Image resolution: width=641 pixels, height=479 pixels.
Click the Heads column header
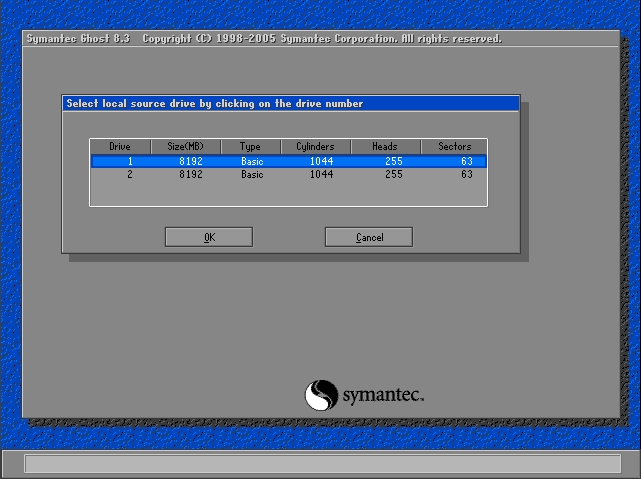(x=385, y=146)
